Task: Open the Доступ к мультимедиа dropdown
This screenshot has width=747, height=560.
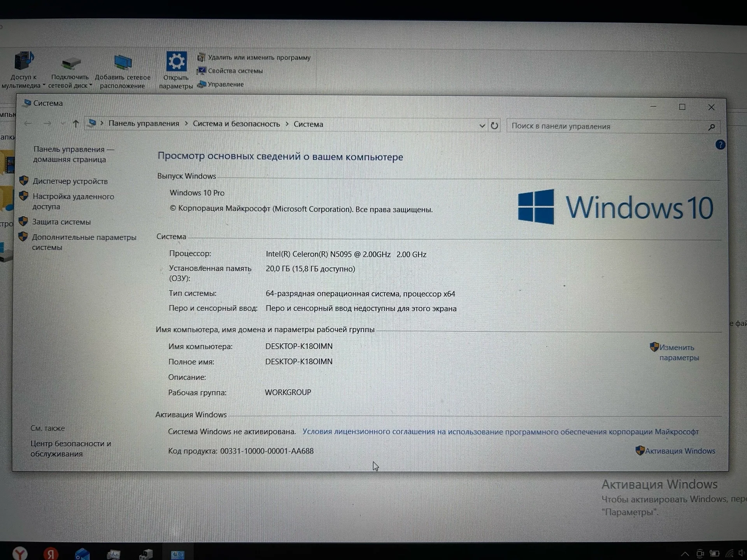Action: pos(23,70)
